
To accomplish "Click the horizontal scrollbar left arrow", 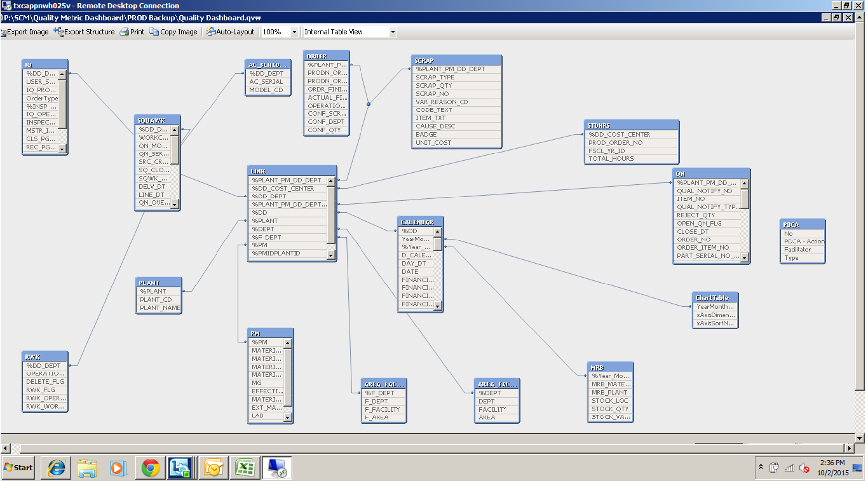I will pos(6,449).
